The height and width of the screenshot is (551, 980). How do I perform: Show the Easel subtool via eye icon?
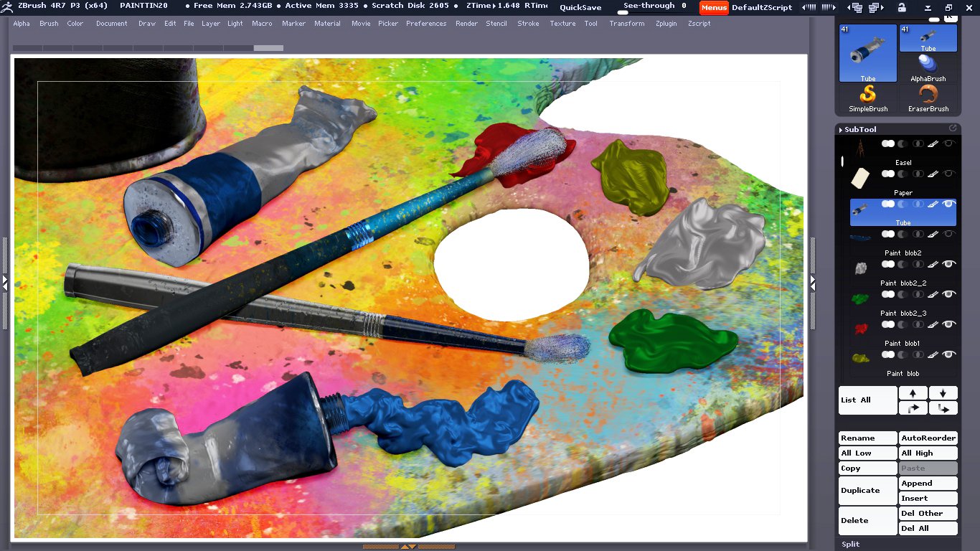(949, 143)
